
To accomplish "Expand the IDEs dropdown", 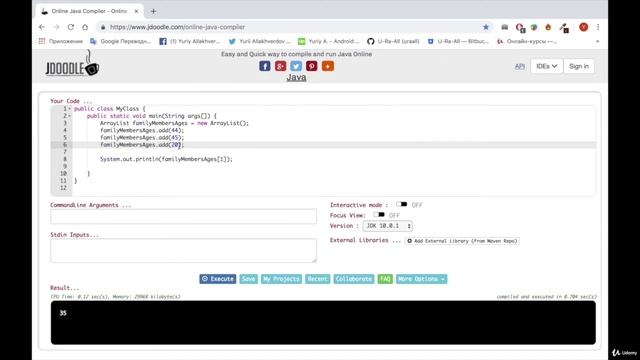I will point(547,66).
